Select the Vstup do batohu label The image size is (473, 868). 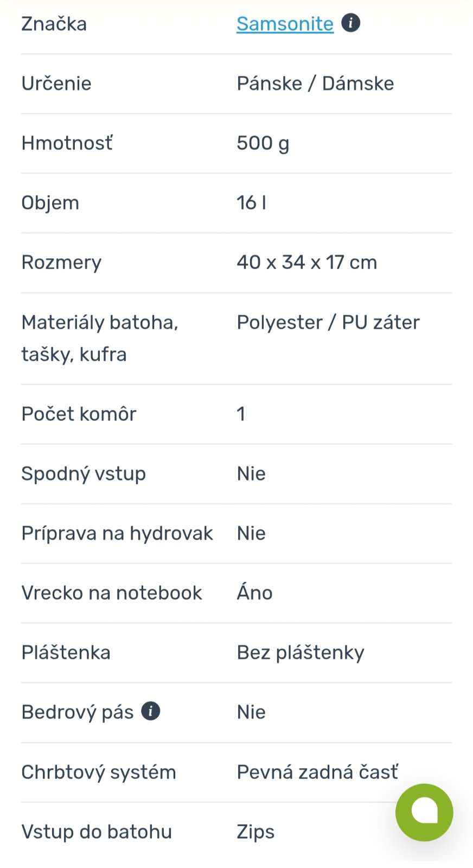coord(97,832)
